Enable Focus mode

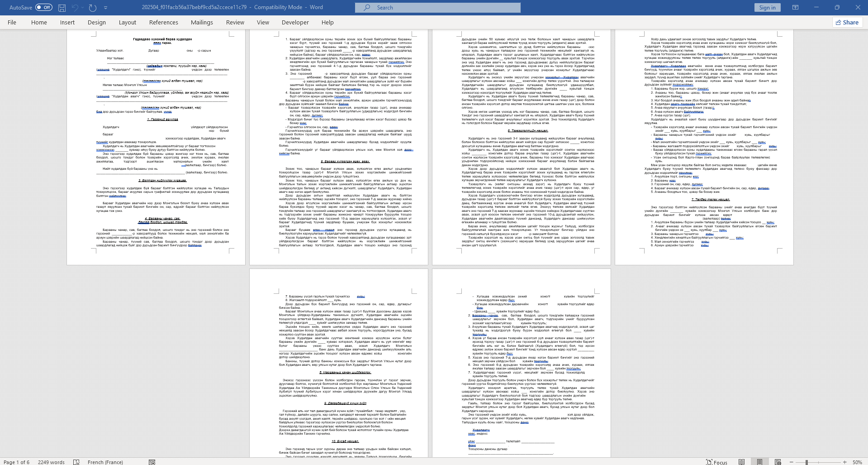(717, 462)
